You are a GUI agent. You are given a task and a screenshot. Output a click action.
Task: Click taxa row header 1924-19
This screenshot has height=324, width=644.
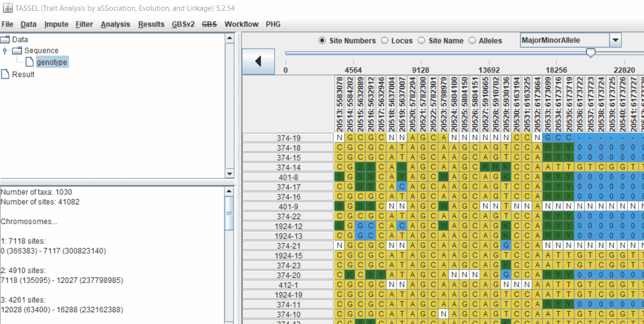pos(288,295)
